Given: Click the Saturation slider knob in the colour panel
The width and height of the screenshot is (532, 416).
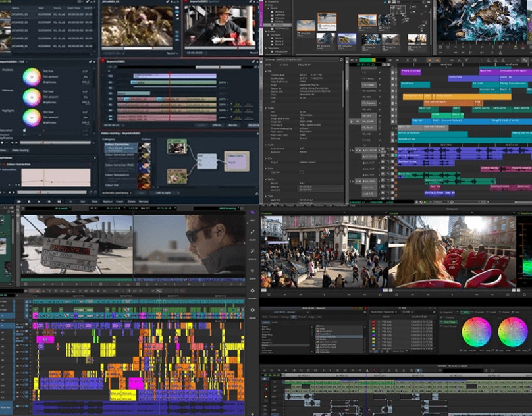Looking at the screenshot, I should 24,130.
